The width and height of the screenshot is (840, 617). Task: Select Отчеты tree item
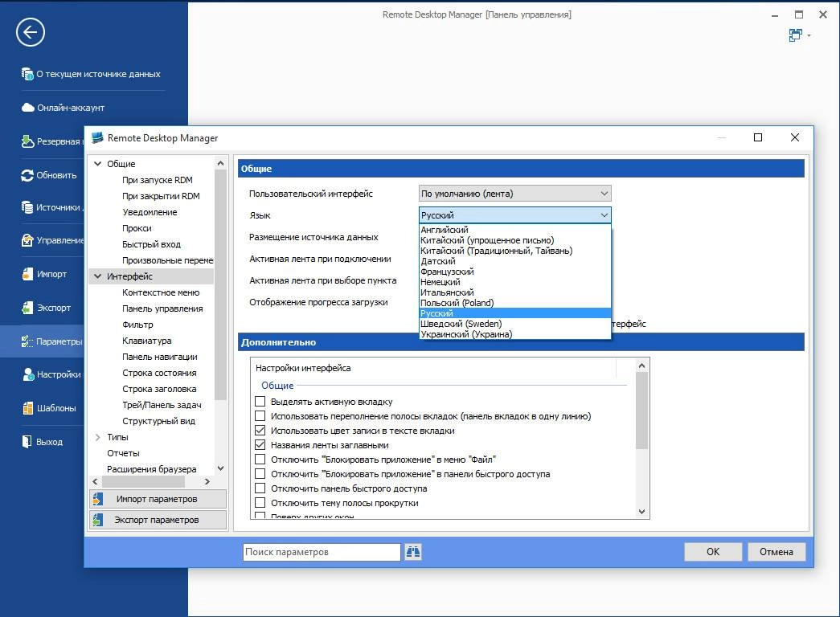(x=123, y=453)
